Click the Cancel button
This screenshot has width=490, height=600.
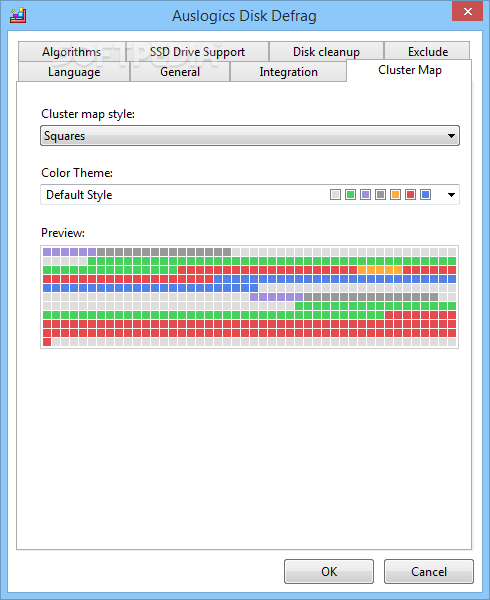click(429, 572)
